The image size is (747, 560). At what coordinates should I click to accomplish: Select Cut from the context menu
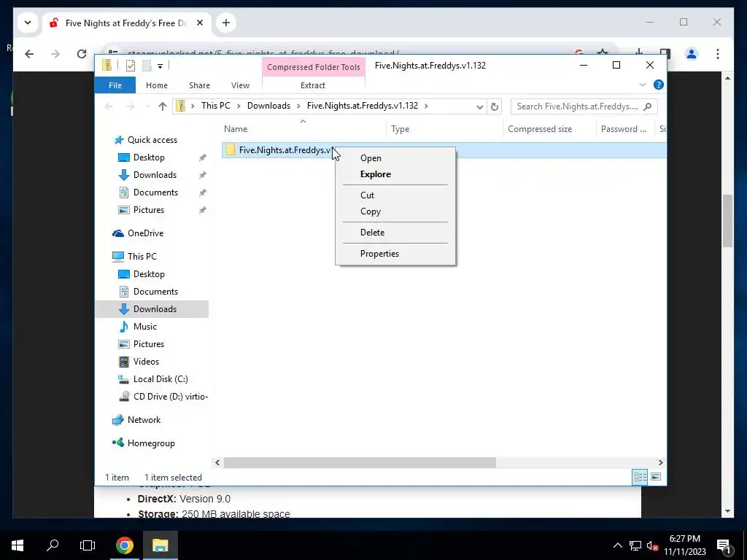[368, 195]
